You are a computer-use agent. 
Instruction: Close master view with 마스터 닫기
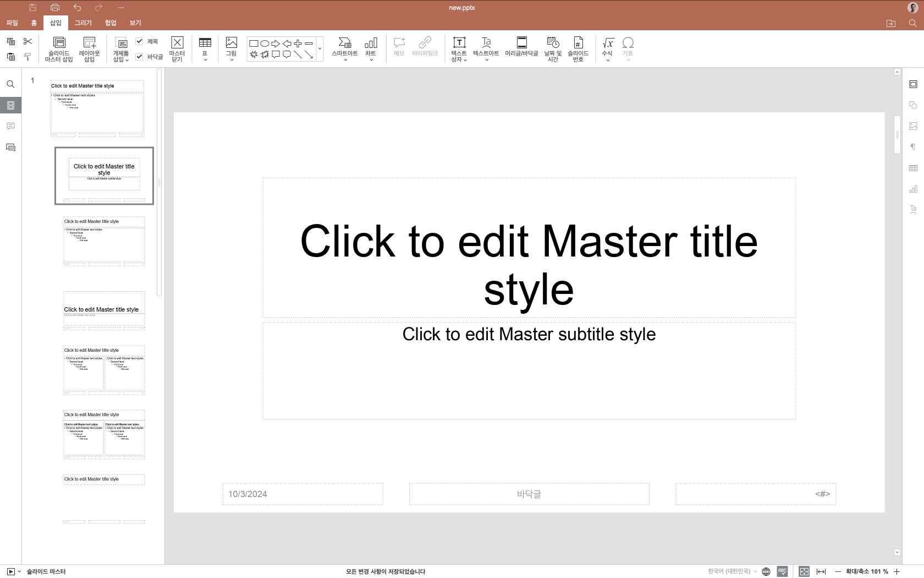[177, 49]
